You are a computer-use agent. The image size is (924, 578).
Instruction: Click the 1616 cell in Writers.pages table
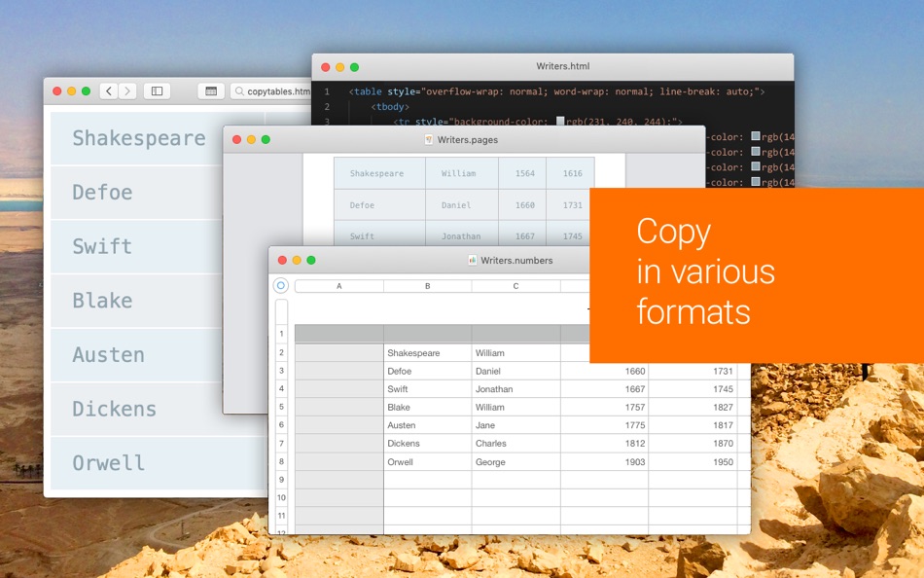click(571, 172)
